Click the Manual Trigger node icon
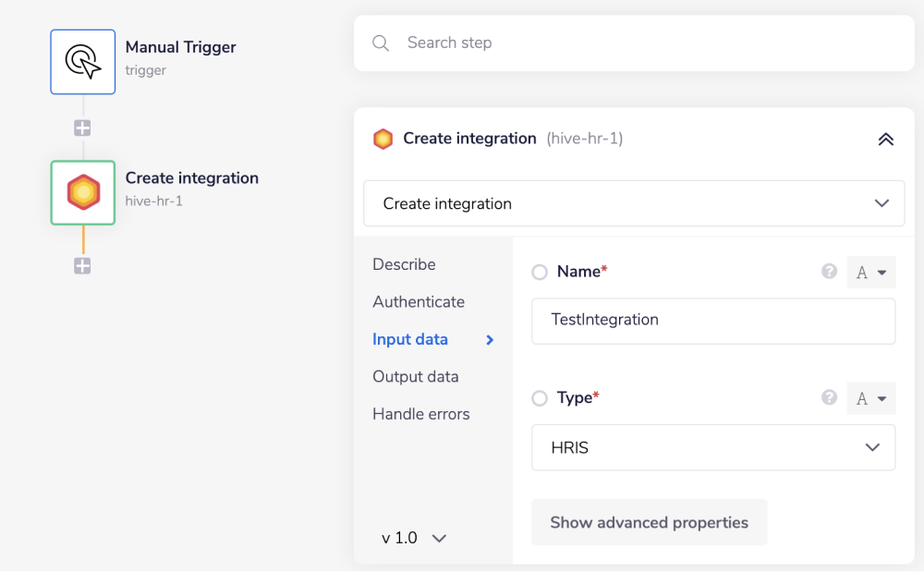Screen dimensions: 924x572 click(83, 61)
